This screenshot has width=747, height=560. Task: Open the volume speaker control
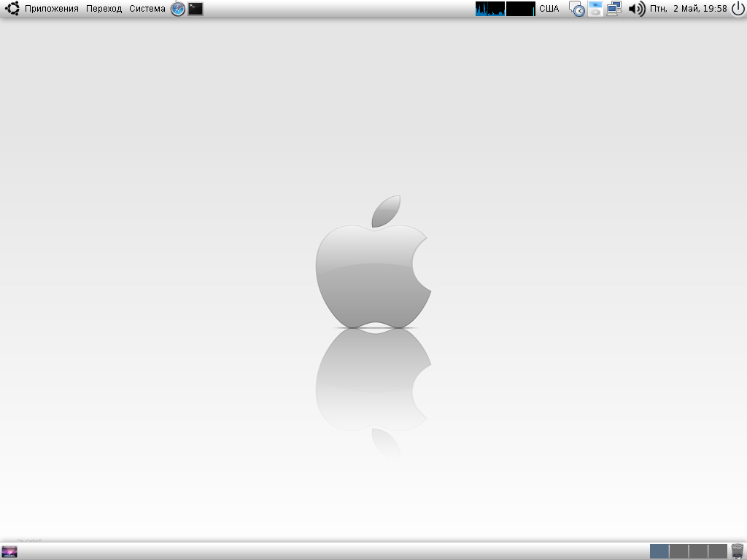(636, 9)
